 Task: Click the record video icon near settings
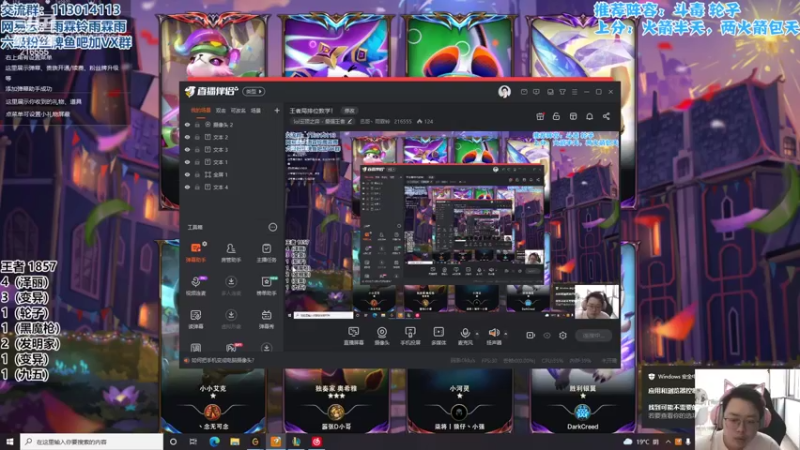531,335
